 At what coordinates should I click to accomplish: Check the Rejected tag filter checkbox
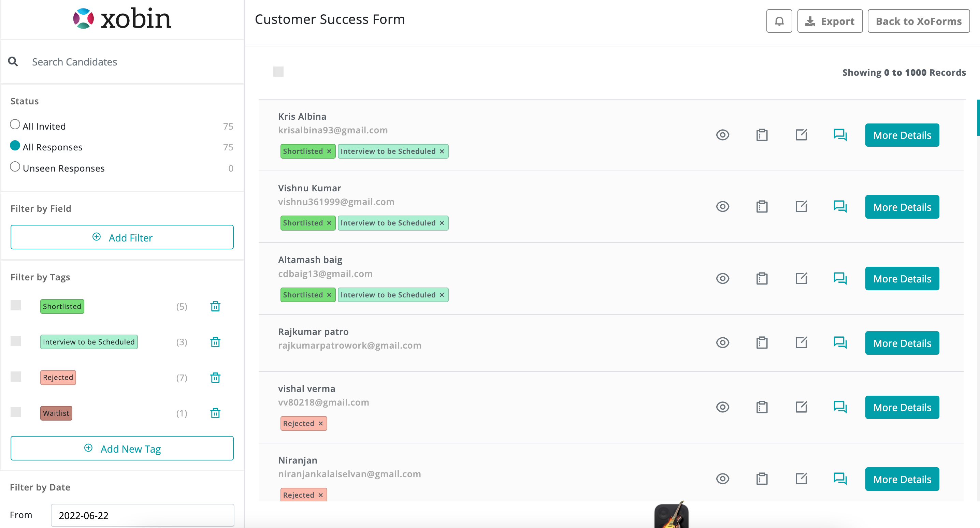tap(16, 377)
